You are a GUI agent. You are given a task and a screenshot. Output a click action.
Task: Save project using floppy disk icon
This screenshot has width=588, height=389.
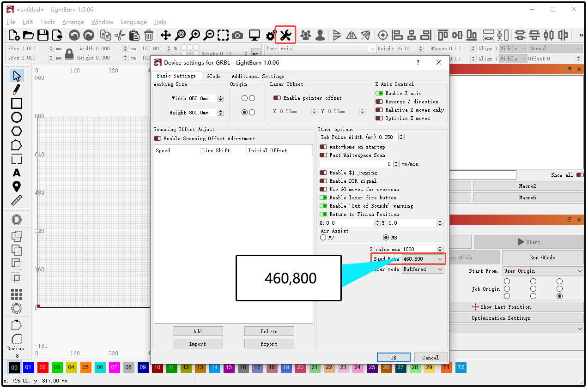point(43,35)
